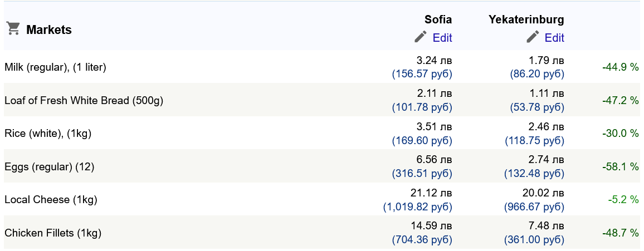Screen dimensions: 644x251
Task: Click Sofia milk price 3.24 лв
Action: click(434, 61)
